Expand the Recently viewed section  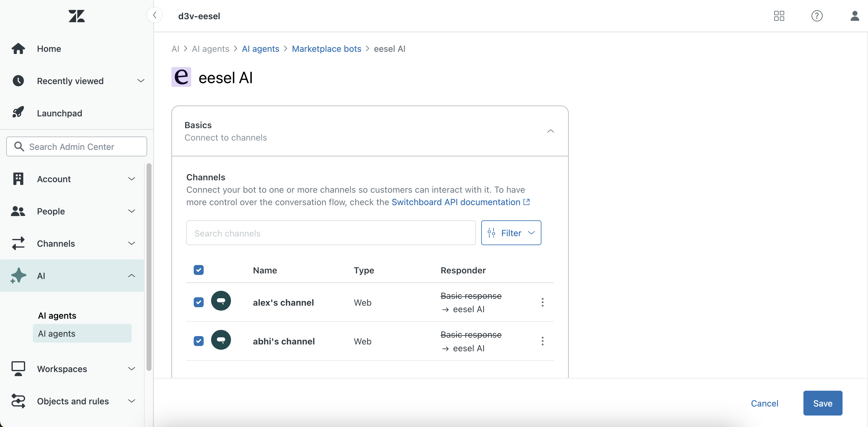tap(141, 81)
